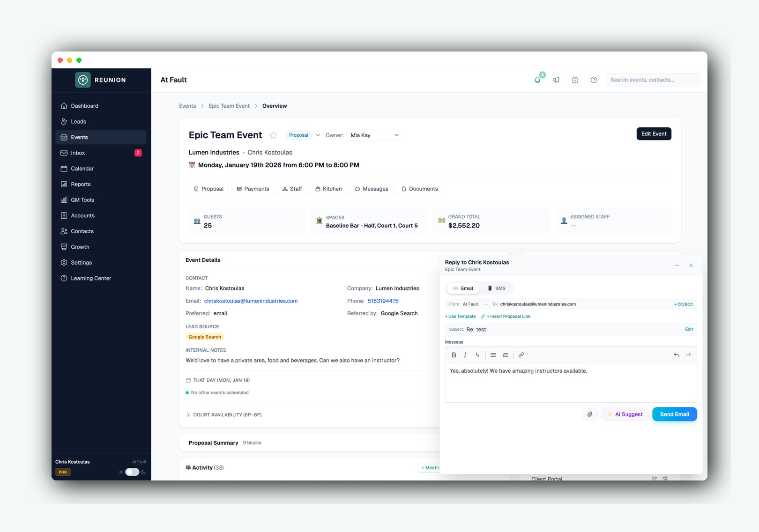Open chriskostoulas@lumenindustries.com email link
This screenshot has height=532, width=759.
(251, 301)
